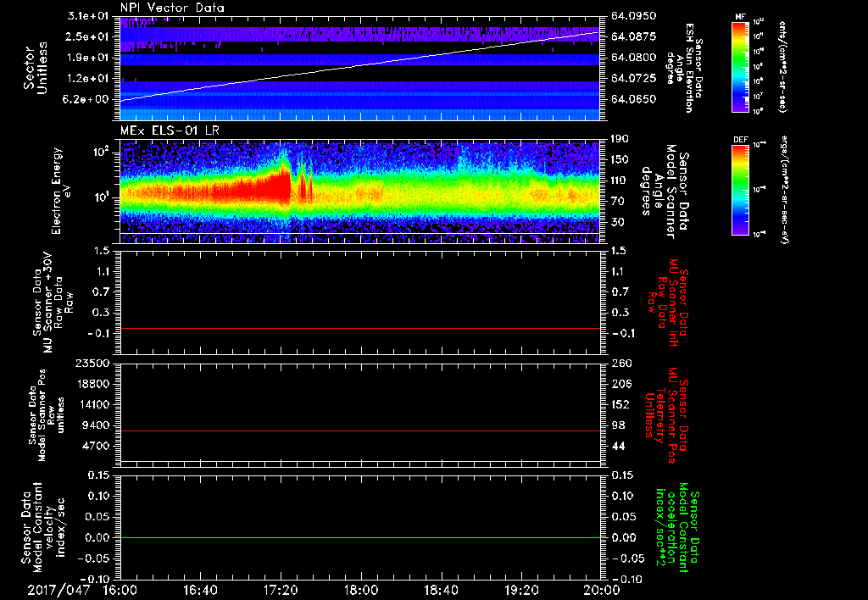The image size is (868, 600).
Task: Click the ESH Sun Elevation Angle axis label
Action: tap(684, 68)
